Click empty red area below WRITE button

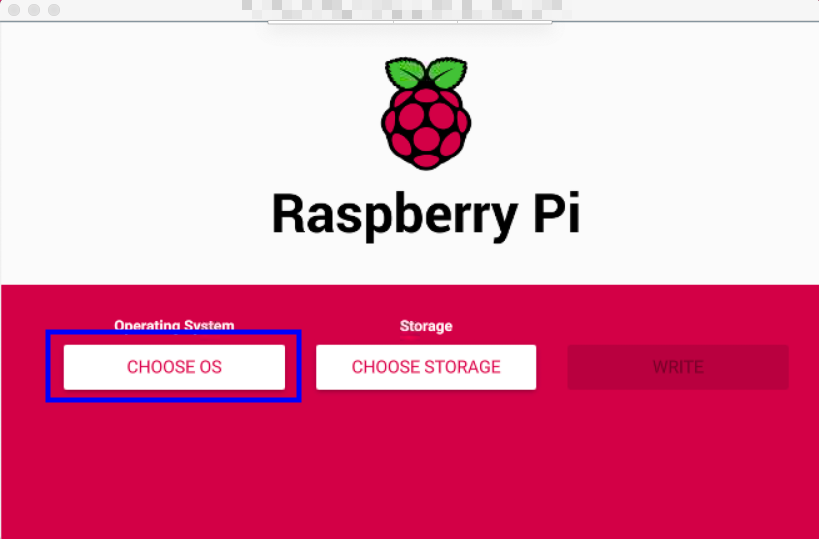(x=678, y=465)
